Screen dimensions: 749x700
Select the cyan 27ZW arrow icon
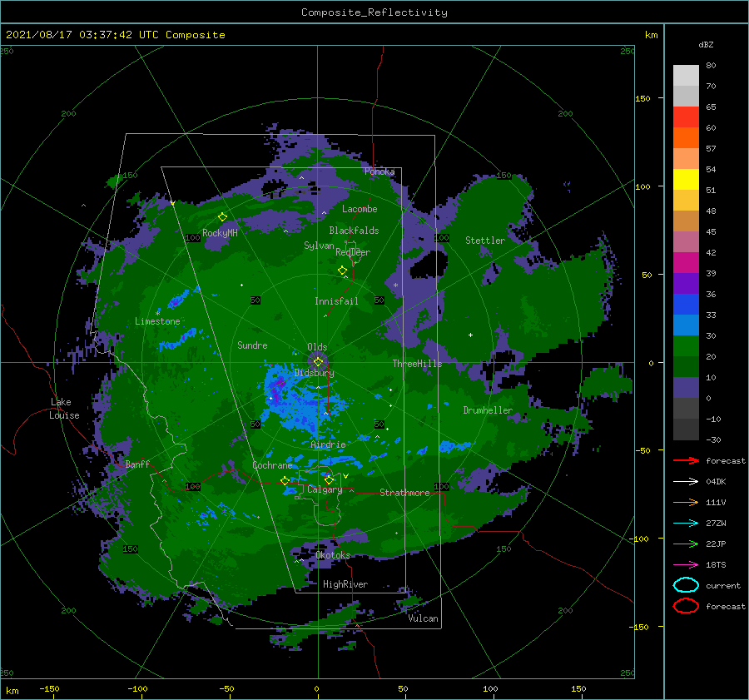tap(686, 524)
